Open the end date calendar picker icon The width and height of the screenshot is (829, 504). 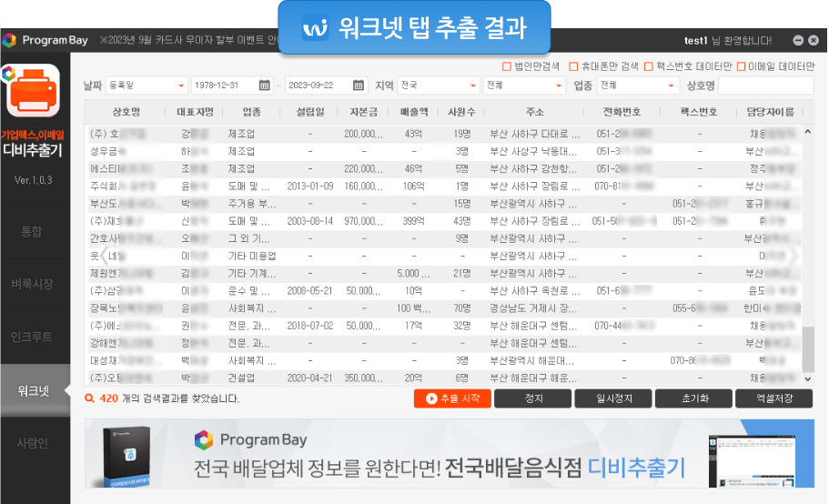(358, 85)
